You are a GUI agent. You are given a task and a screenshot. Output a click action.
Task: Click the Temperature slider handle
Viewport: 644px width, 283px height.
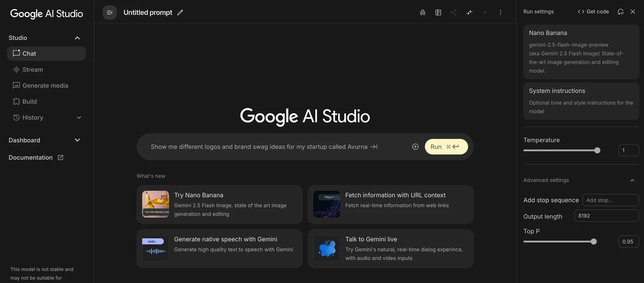point(597,150)
